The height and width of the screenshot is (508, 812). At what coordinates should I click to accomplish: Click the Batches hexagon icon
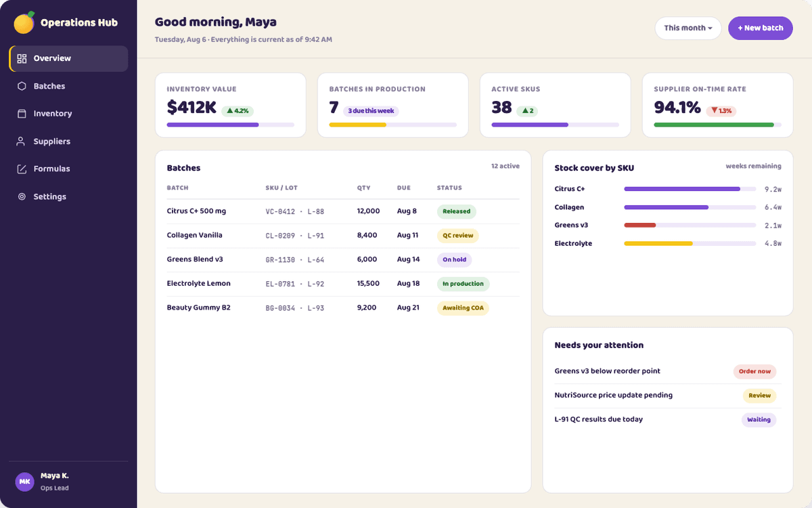pyautogui.click(x=22, y=86)
